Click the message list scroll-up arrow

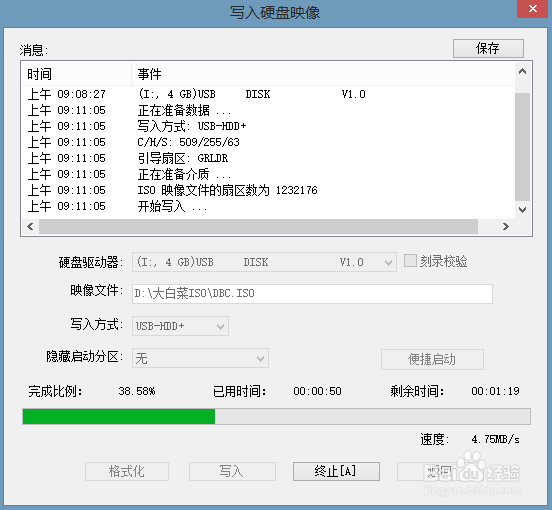[522, 71]
